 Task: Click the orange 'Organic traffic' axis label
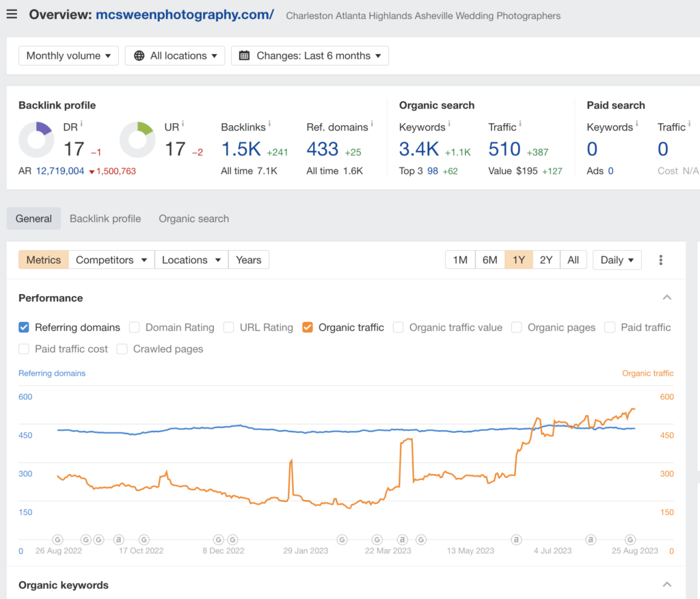click(648, 373)
